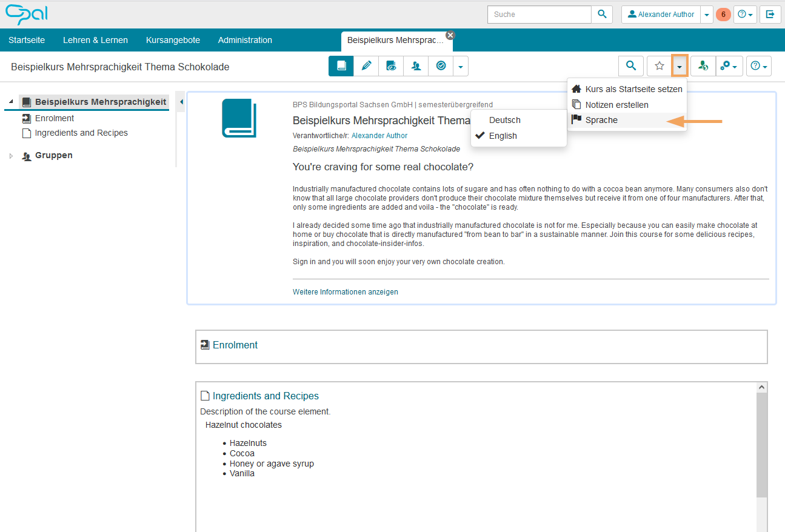Viewport: 785px width, 532px height.
Task: Open the notifications badge showing 6
Action: (723, 15)
